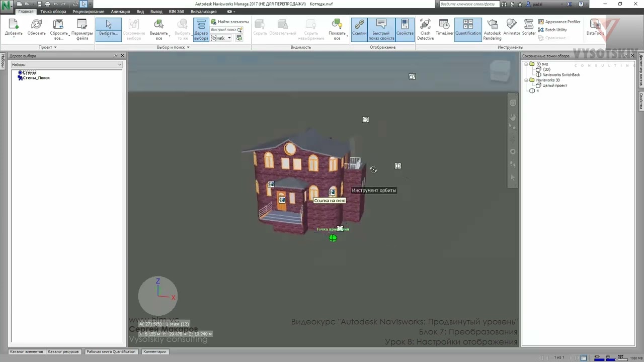
Task: Click the Быстрый поиск quick find field
Action: (x=223, y=30)
